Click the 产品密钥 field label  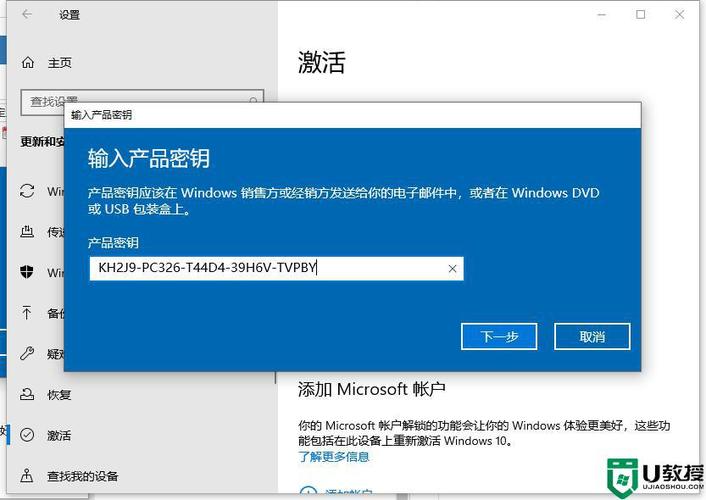pos(113,243)
